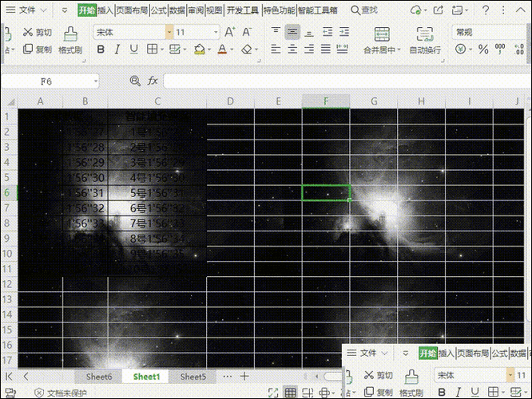Open the 审阅 ribbon tab
Screen dimensions: 532x399
pyautogui.click(x=197, y=10)
